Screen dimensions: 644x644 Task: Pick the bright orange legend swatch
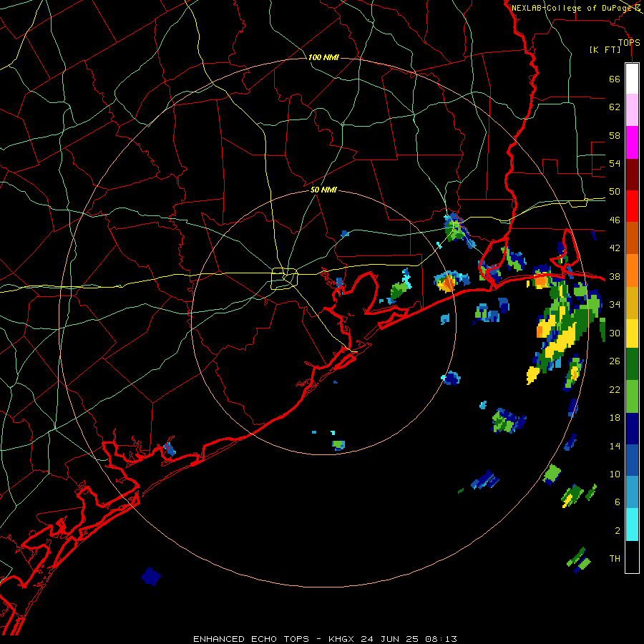(x=632, y=270)
